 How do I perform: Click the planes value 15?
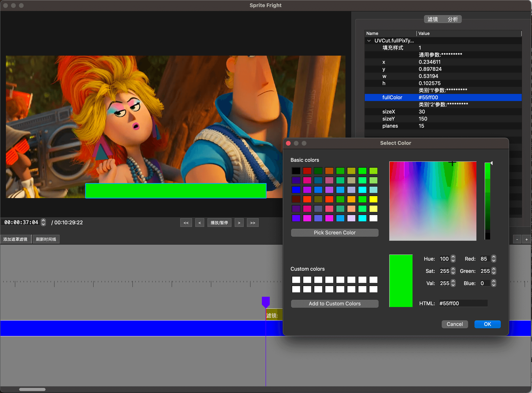coord(421,126)
